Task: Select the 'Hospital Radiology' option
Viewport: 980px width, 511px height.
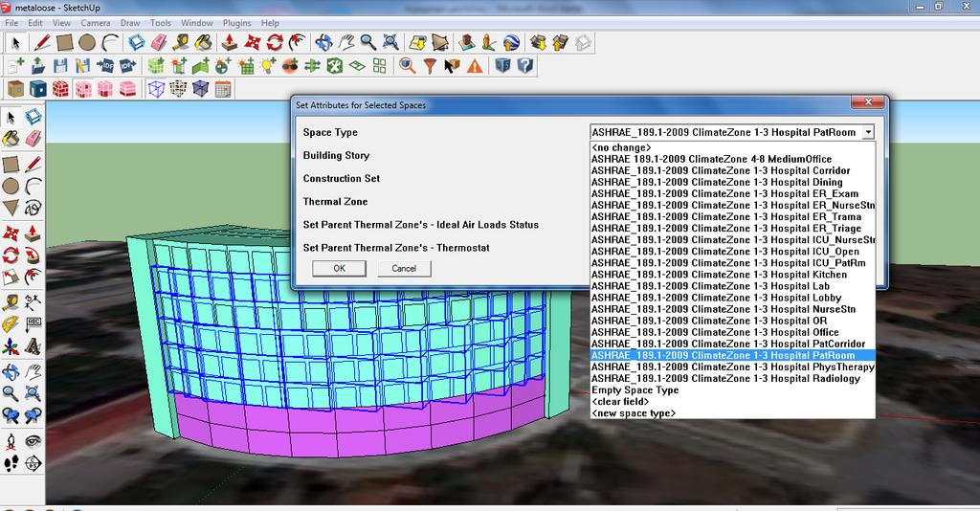Action: (732, 379)
